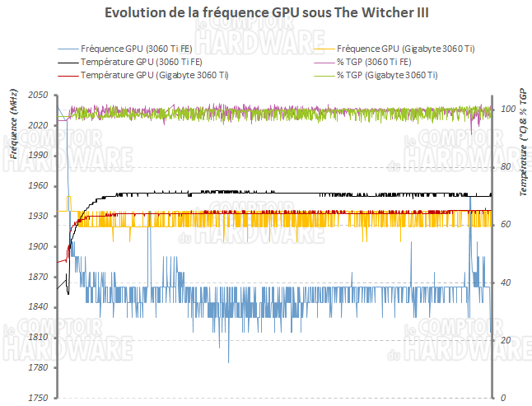Select the 1930 tick label on the left axis
The image size is (532, 406).
coord(39,216)
